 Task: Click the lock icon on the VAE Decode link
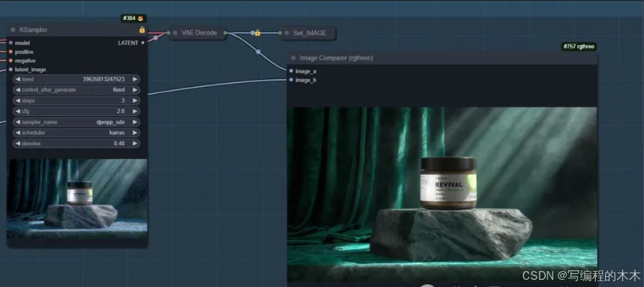pyautogui.click(x=257, y=33)
